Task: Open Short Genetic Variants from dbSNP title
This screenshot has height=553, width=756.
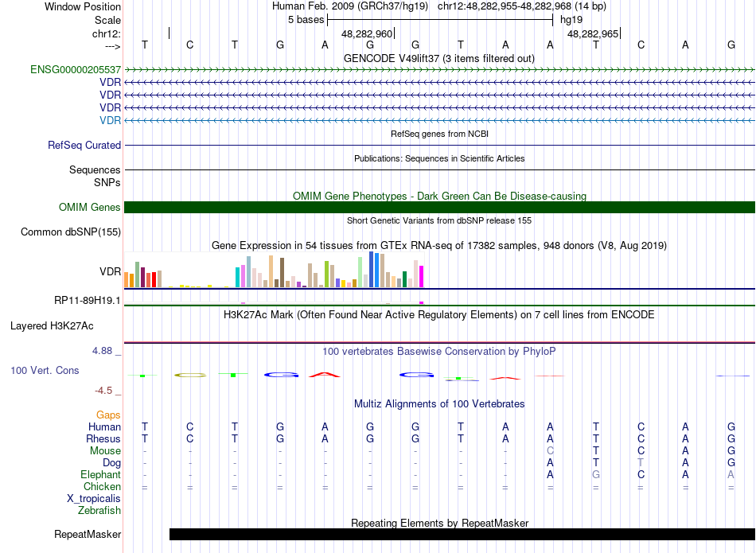Action: [x=439, y=221]
